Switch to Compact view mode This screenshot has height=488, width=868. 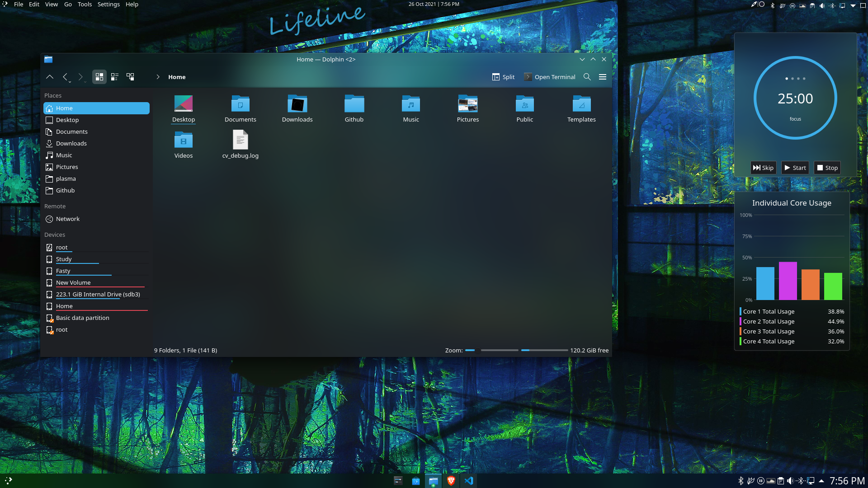point(115,77)
